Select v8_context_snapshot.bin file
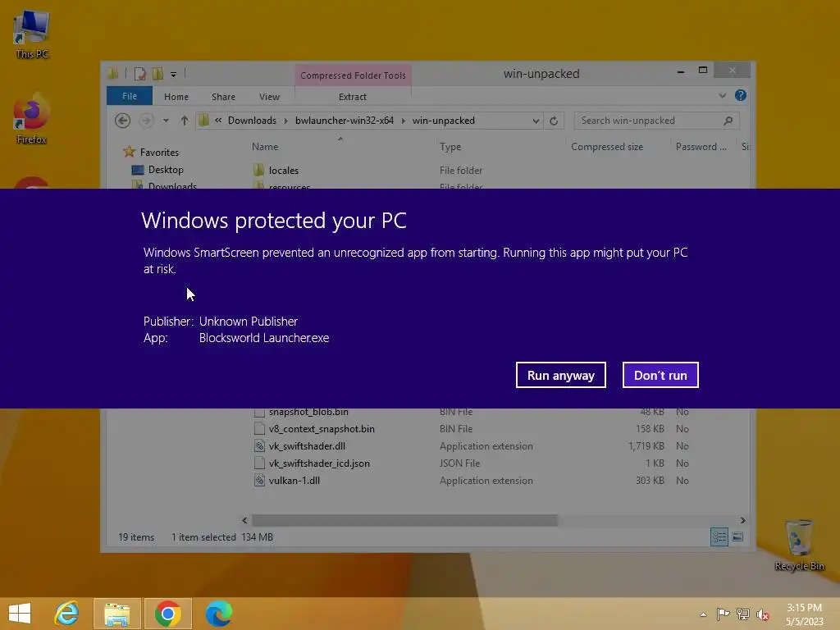The image size is (840, 630). click(x=322, y=428)
